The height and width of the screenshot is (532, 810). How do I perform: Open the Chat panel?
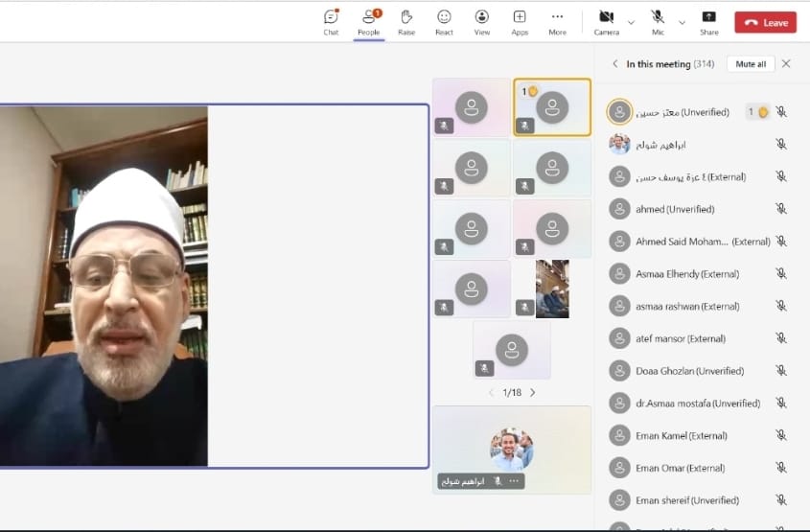[331, 21]
